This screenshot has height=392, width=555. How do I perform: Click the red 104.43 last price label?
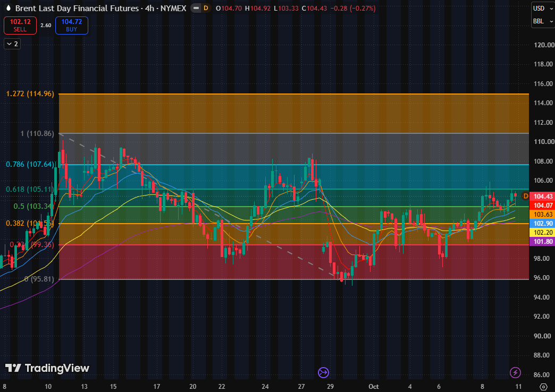(543, 197)
